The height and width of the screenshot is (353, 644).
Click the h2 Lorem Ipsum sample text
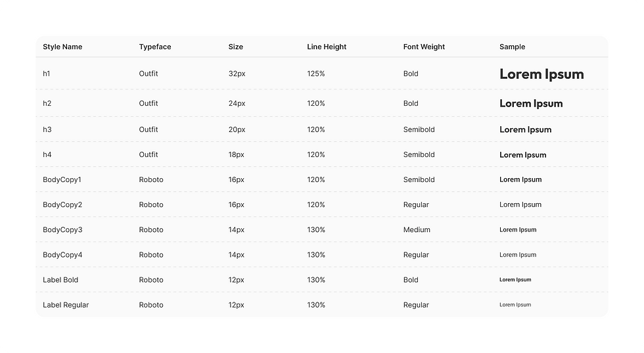click(531, 104)
